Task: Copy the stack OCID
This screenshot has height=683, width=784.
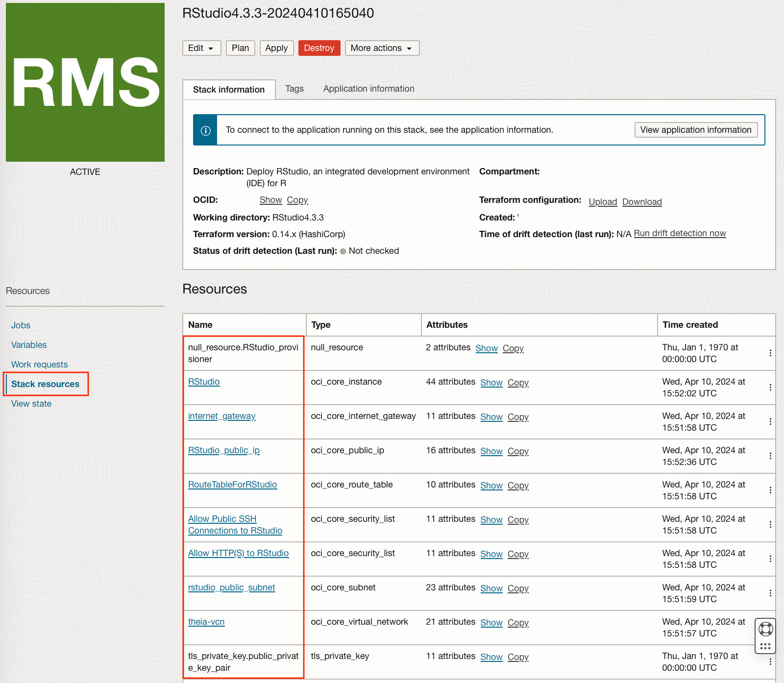Action: 297,200
